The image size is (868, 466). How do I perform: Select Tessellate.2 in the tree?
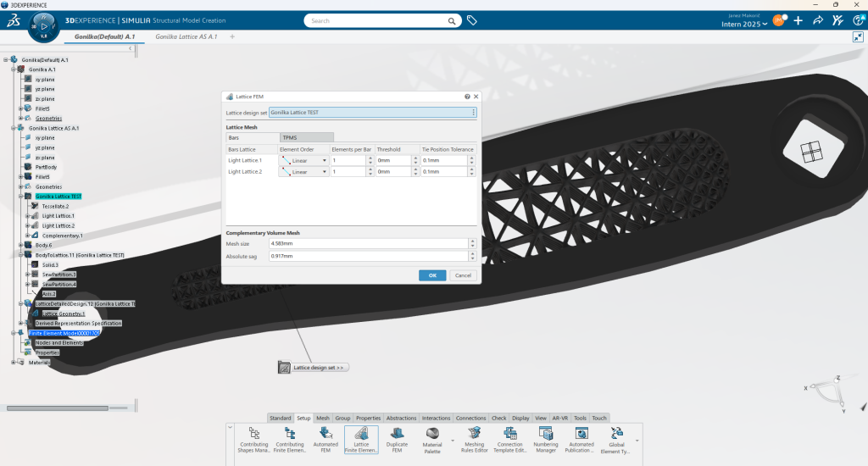coord(55,207)
